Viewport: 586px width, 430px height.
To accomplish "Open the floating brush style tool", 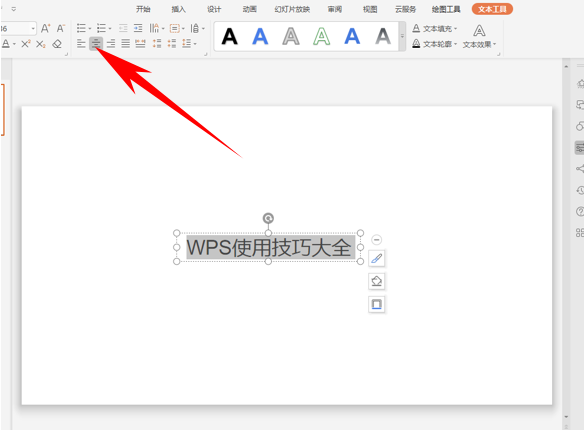I will (377, 259).
